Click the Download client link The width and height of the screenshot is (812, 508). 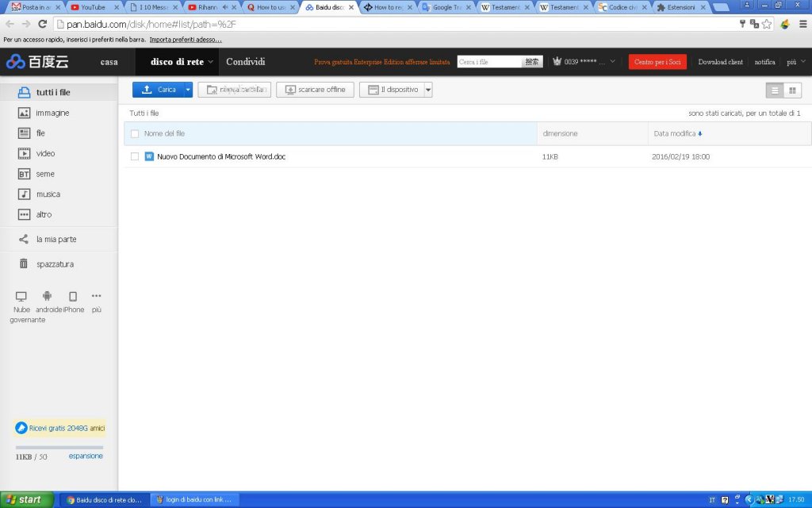[x=720, y=62]
